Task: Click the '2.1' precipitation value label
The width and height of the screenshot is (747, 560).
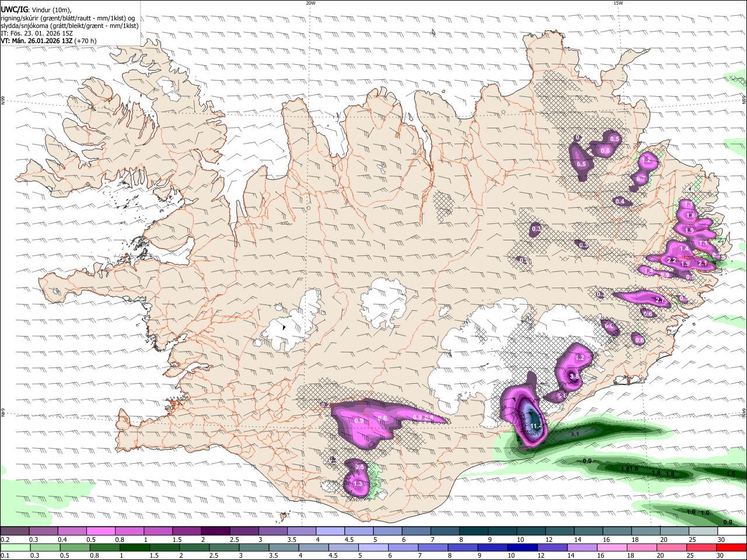Action: pos(703,264)
